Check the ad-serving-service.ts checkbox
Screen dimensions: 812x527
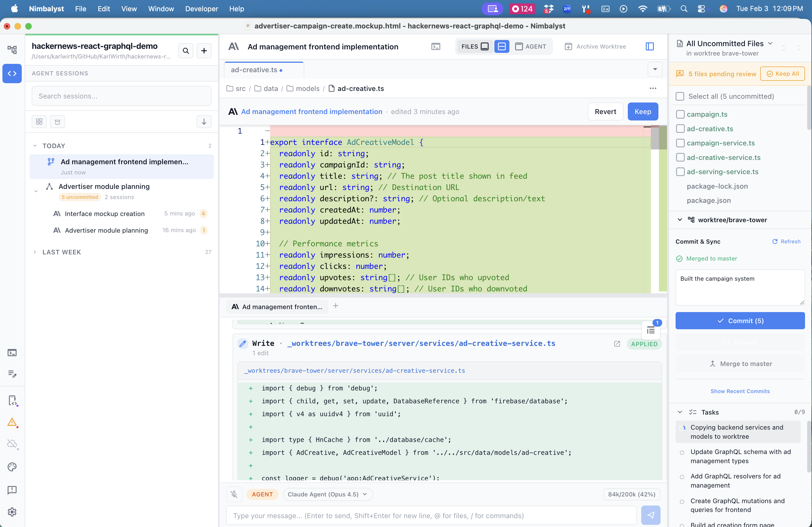click(x=680, y=171)
